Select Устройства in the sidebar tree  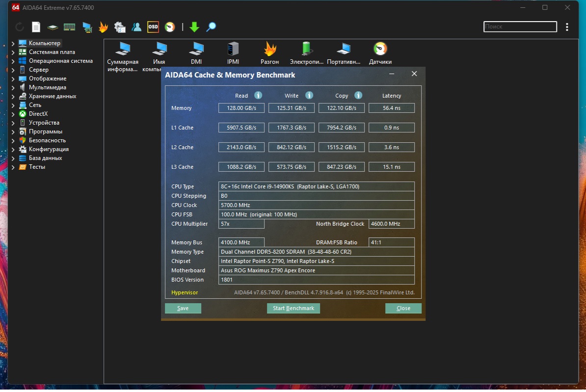pyautogui.click(x=44, y=123)
